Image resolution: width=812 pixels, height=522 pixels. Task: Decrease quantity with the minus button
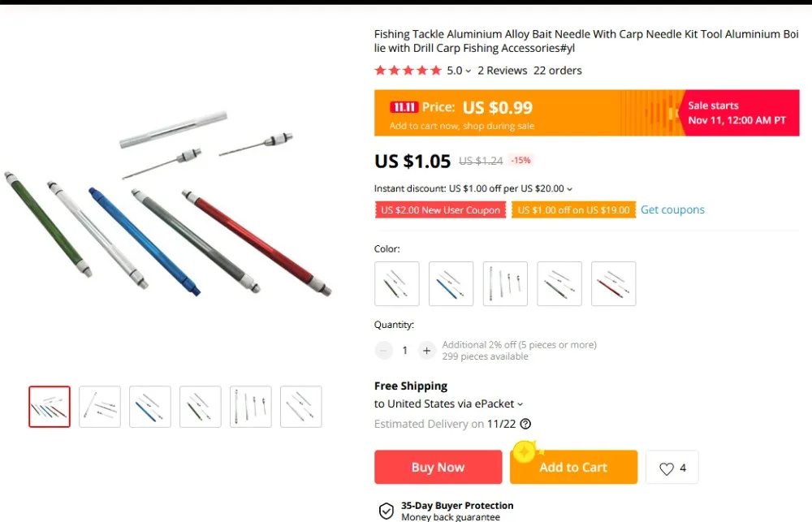pos(384,351)
